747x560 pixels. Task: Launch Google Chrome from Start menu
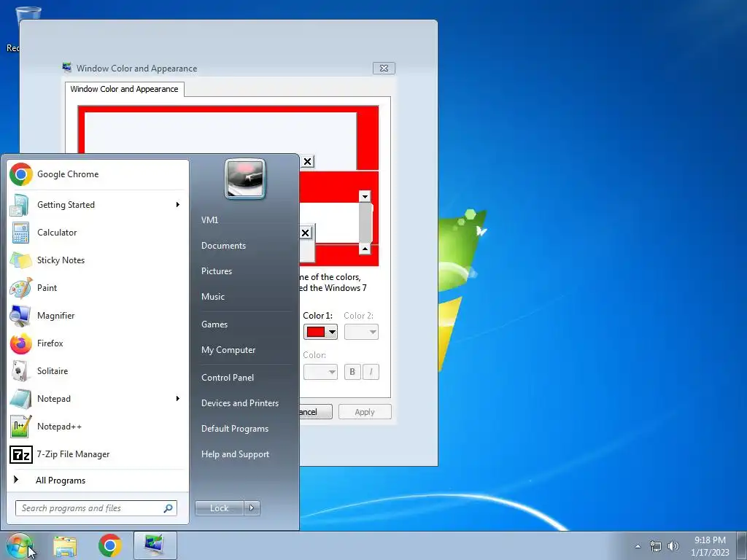[x=98, y=174]
